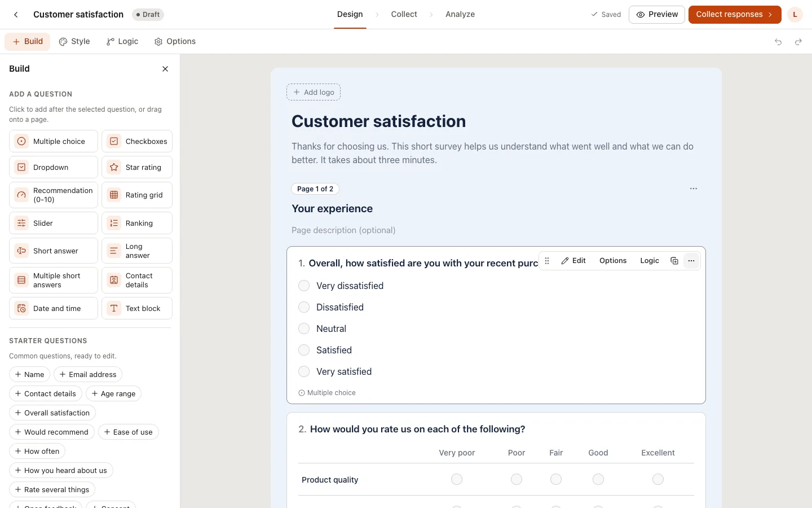Image resolution: width=812 pixels, height=508 pixels.
Task: Add the Email address starter question
Action: pyautogui.click(x=88, y=374)
